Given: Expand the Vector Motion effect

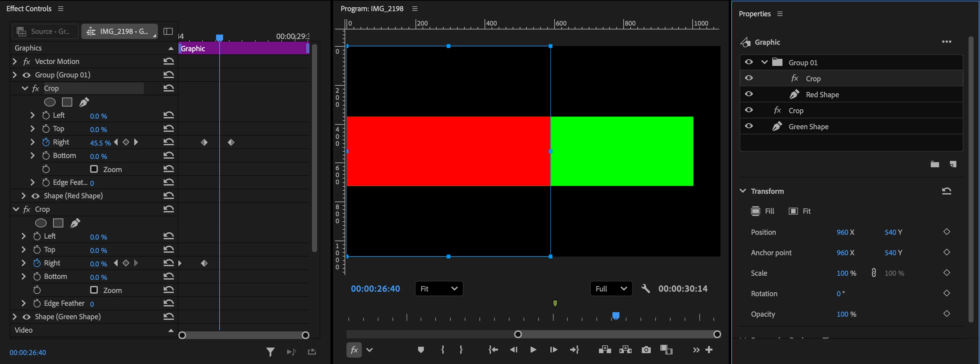Looking at the screenshot, I should tap(14, 61).
